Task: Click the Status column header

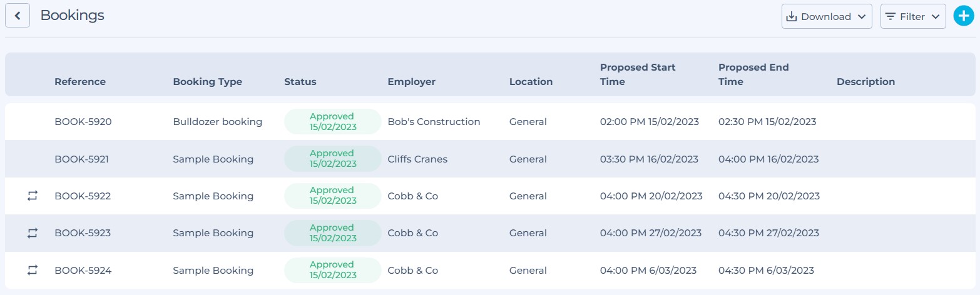Action: click(x=300, y=82)
